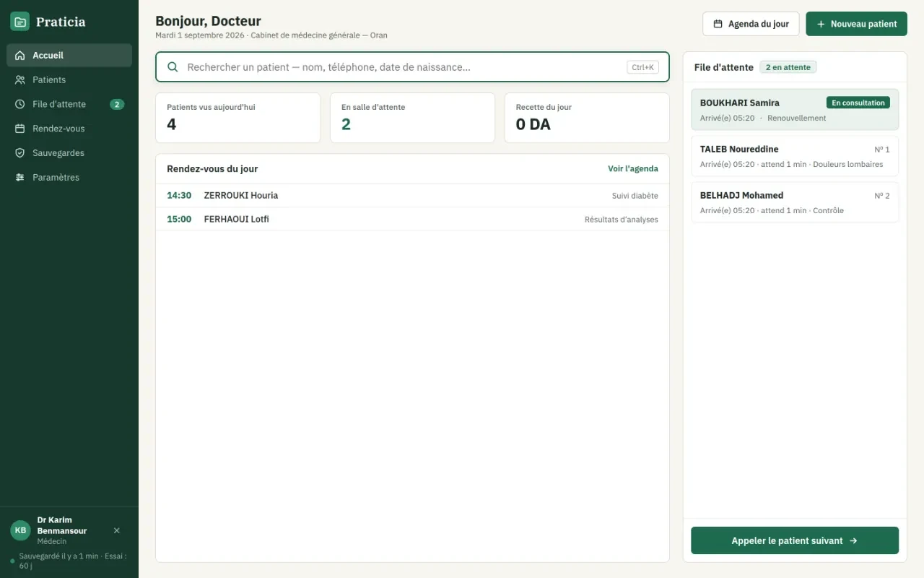The height and width of the screenshot is (578, 924).
Task: Click Dr Karim Benmansour profile name
Action: point(62,525)
